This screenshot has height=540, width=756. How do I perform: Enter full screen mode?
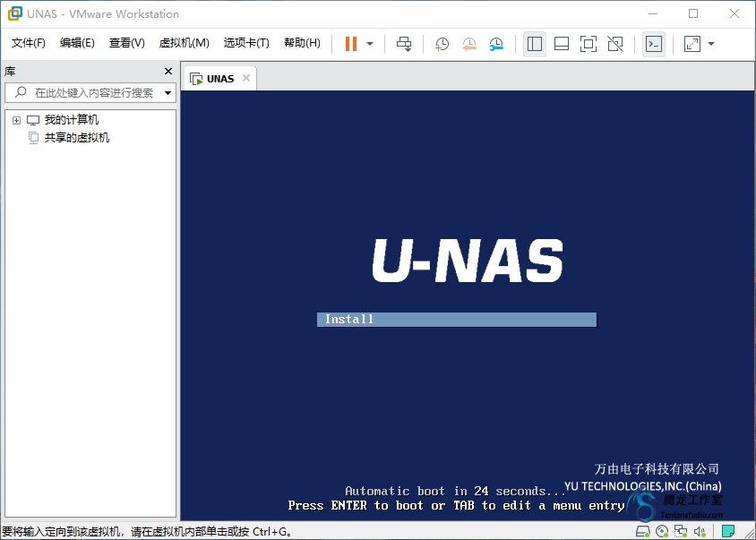(588, 44)
